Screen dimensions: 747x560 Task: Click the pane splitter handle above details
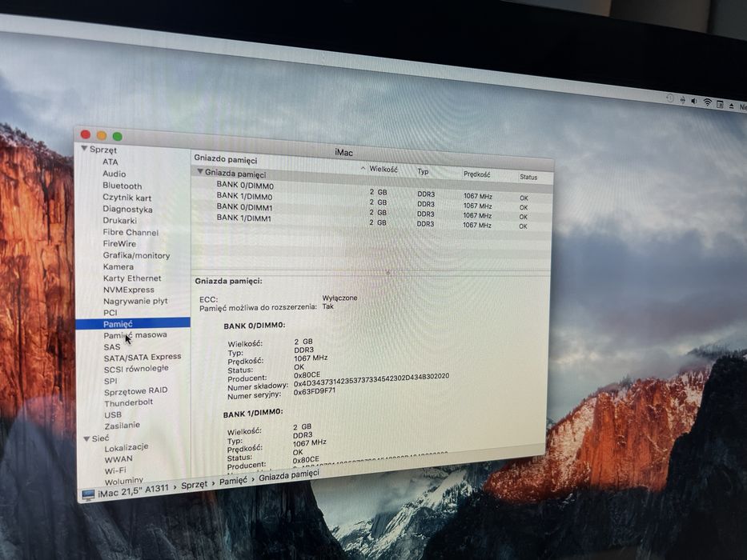pos(388,273)
